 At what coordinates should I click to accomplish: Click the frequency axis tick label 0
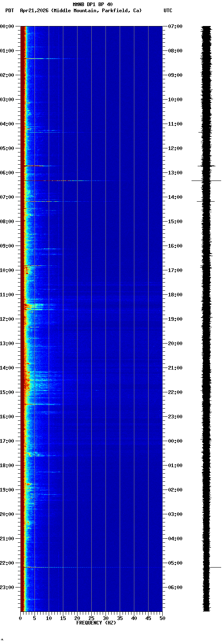click(x=20, y=618)
